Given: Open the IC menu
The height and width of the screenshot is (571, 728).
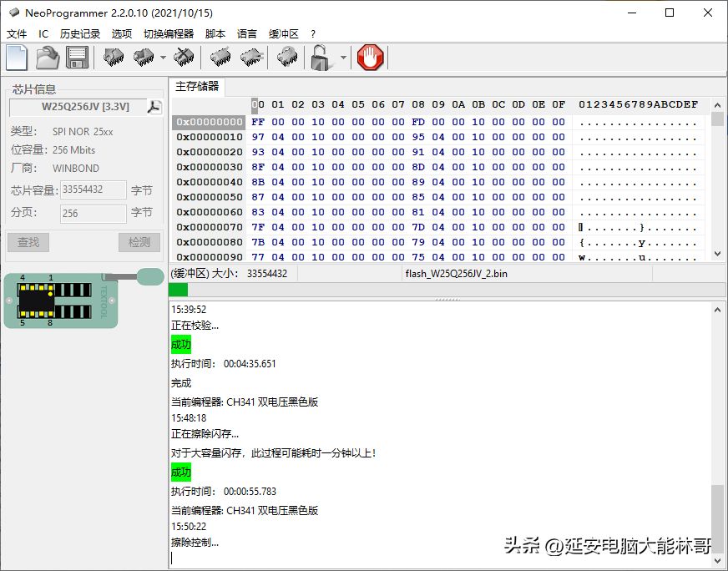Looking at the screenshot, I should point(43,34).
